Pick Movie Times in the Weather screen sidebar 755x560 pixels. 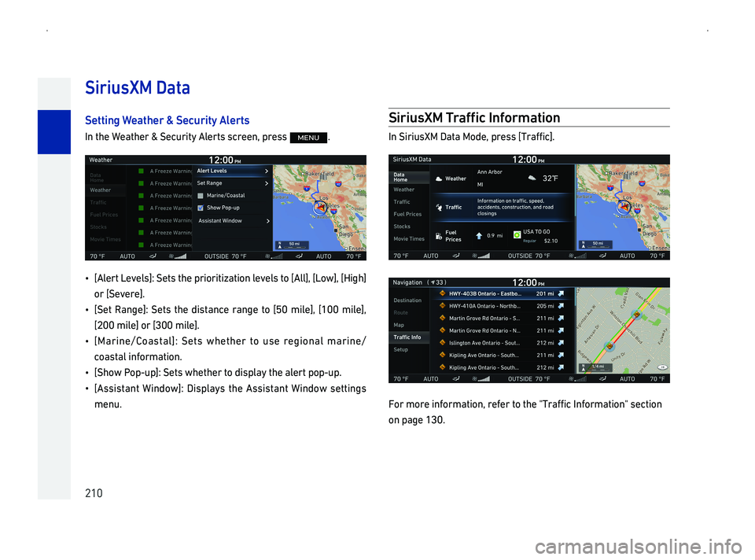[105, 239]
